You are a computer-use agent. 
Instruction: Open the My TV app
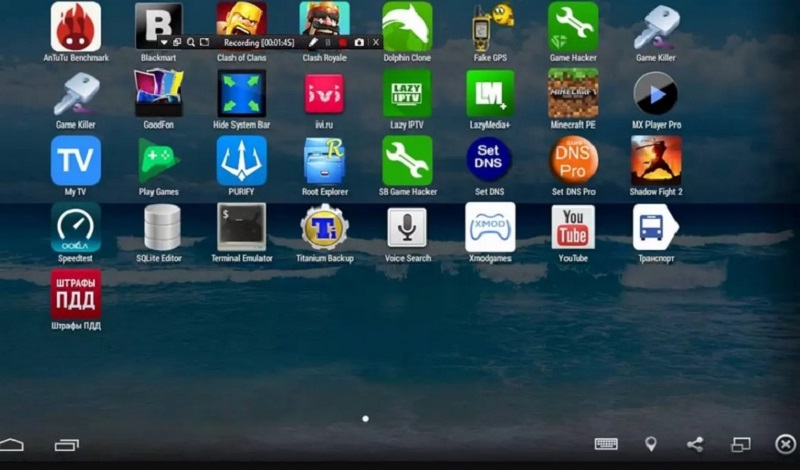[76, 160]
